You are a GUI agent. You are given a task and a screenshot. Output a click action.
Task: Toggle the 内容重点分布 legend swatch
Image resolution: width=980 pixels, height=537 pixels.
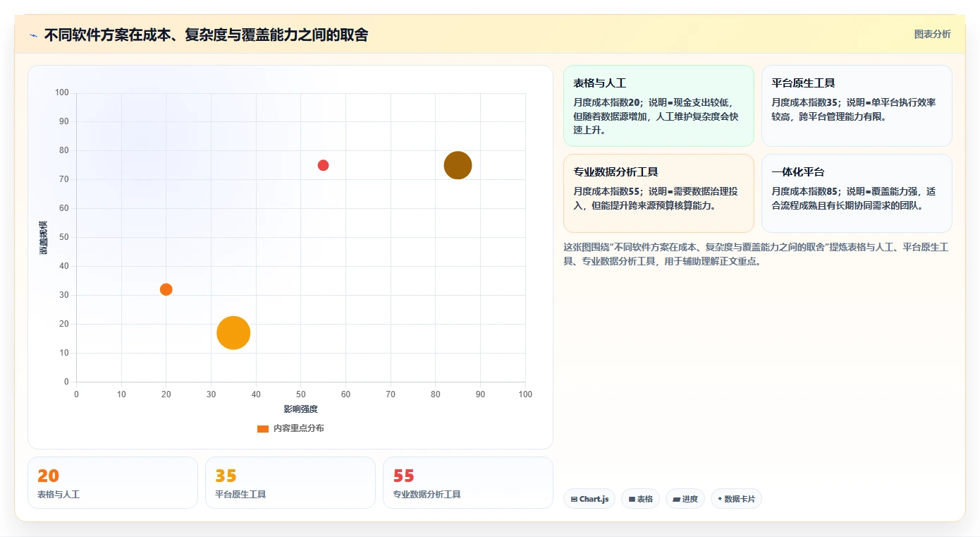coord(263,428)
